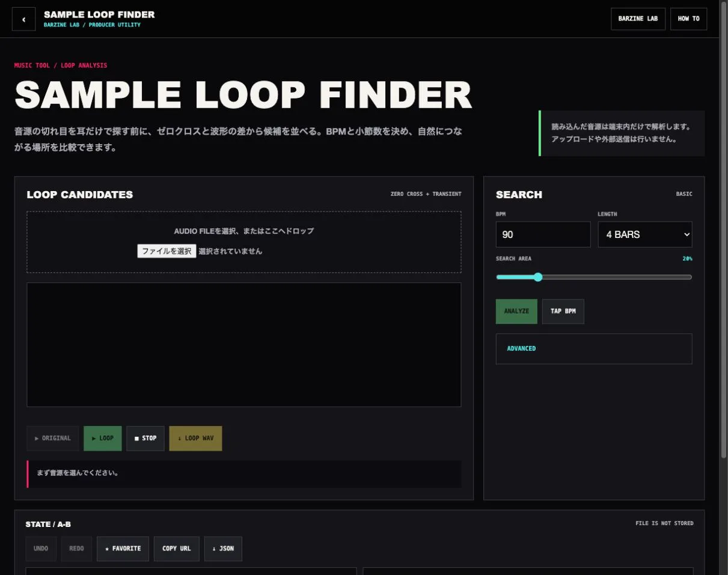728x575 pixels.
Task: Click the '20%' search area value
Action: (x=687, y=258)
